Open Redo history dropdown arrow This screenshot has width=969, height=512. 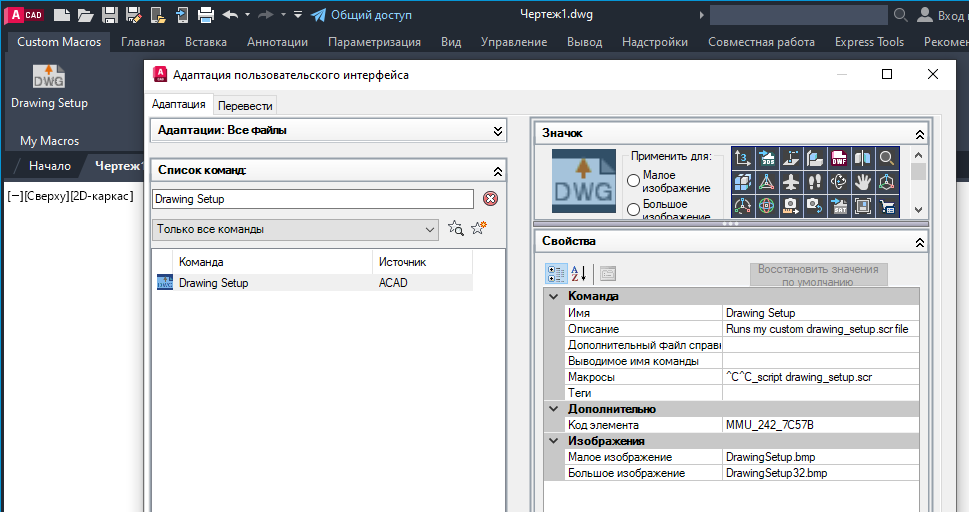(x=284, y=15)
